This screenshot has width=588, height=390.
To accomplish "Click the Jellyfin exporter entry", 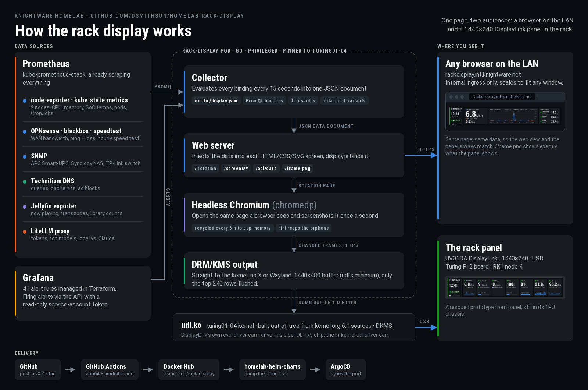I will click(83, 209).
